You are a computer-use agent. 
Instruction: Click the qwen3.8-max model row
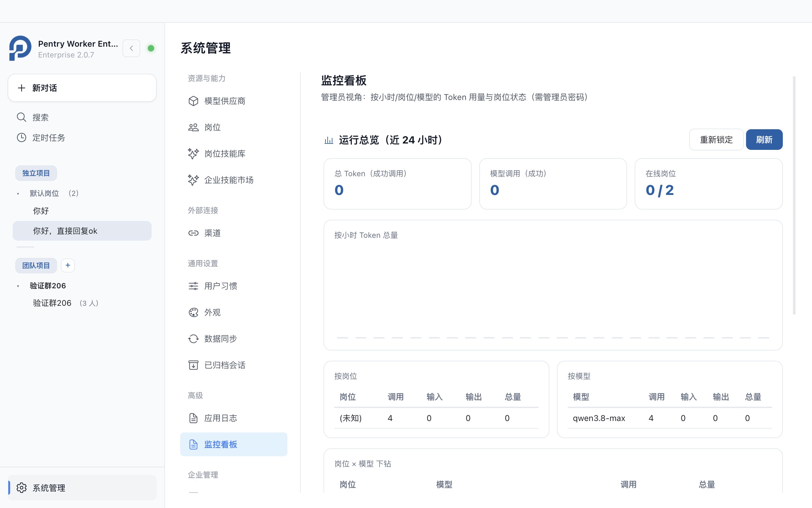pos(670,418)
